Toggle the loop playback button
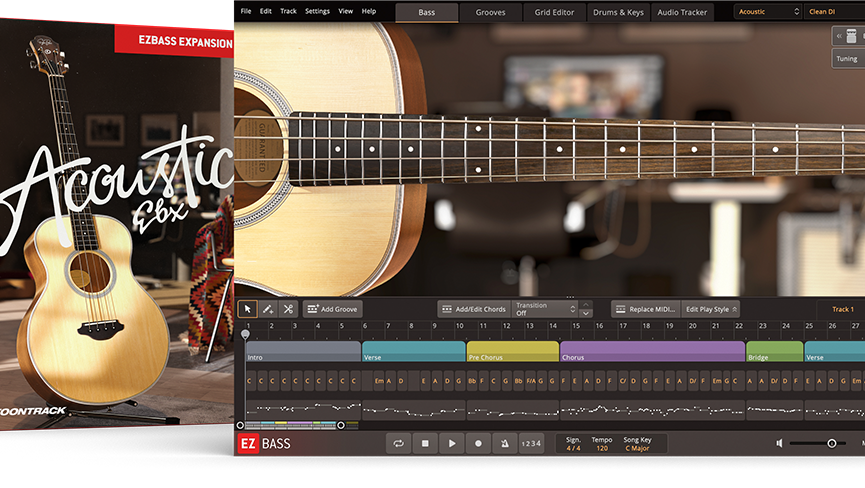The image size is (865, 488). [398, 443]
